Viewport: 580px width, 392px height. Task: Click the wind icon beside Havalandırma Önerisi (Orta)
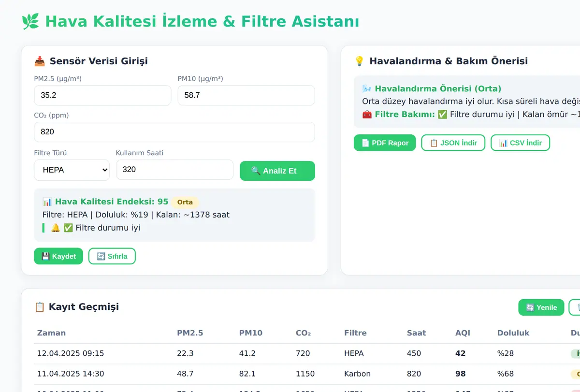(367, 89)
